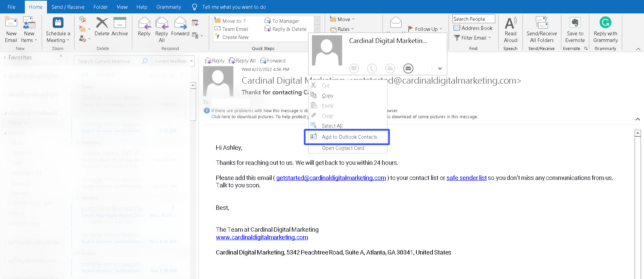This screenshot has width=644, height=279.
Task: Choose Select All in context menu
Action: click(348, 126)
